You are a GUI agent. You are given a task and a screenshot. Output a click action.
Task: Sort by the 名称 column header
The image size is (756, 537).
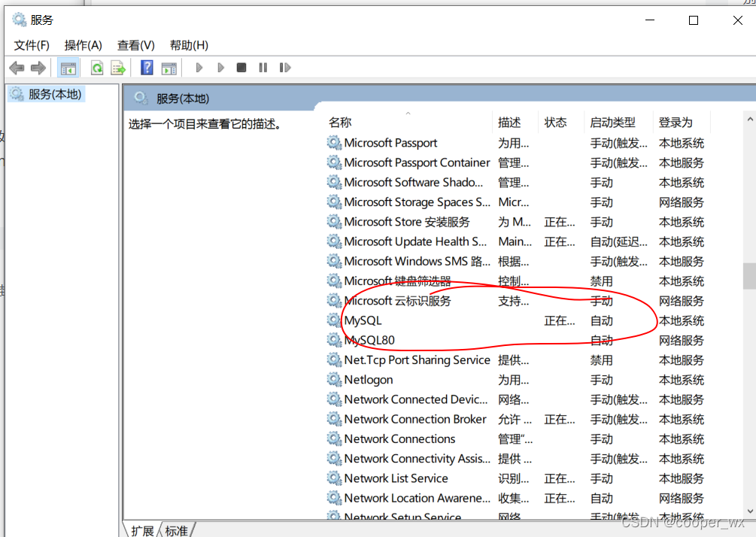tap(340, 123)
